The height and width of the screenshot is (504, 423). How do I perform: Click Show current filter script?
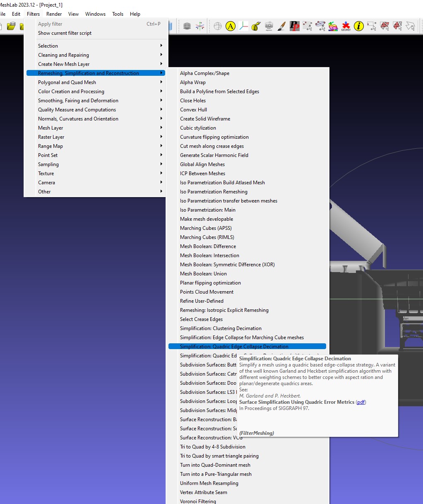(65, 33)
